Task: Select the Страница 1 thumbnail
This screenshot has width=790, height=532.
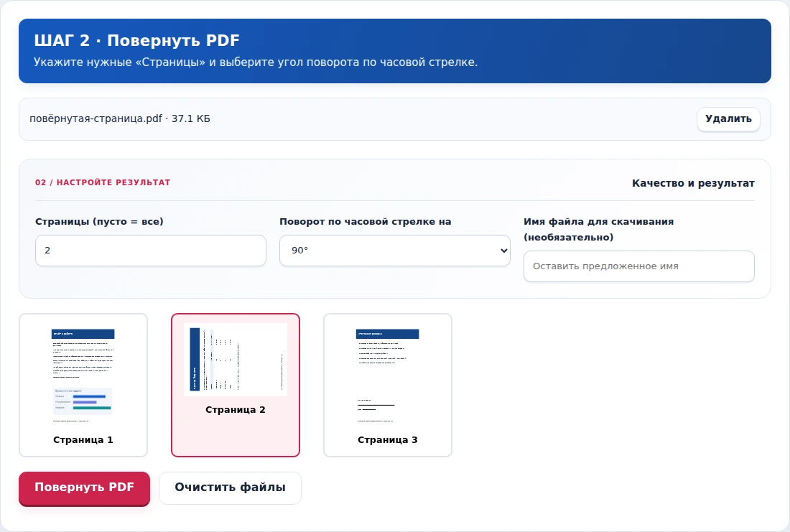Action: 83,386
